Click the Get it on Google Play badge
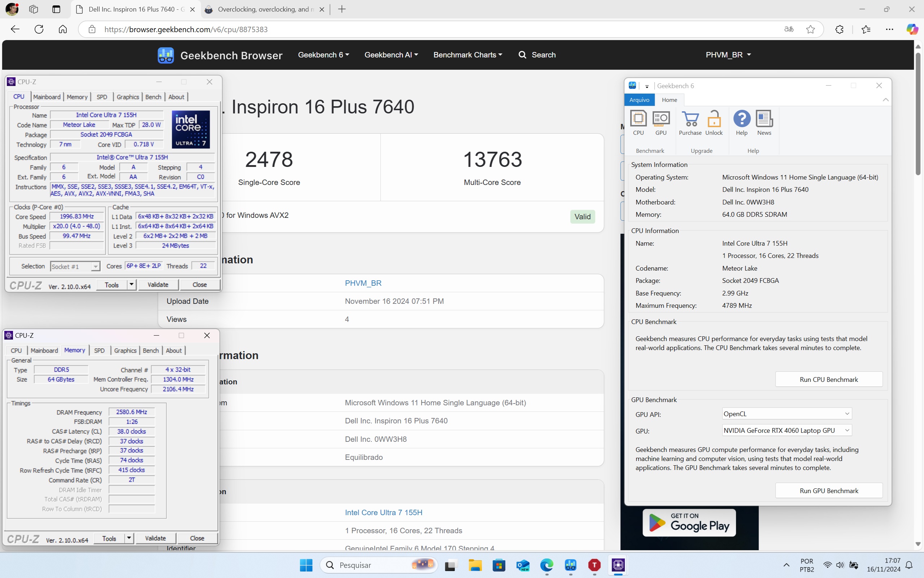Screen dimensions: 924x578 tap(689, 523)
